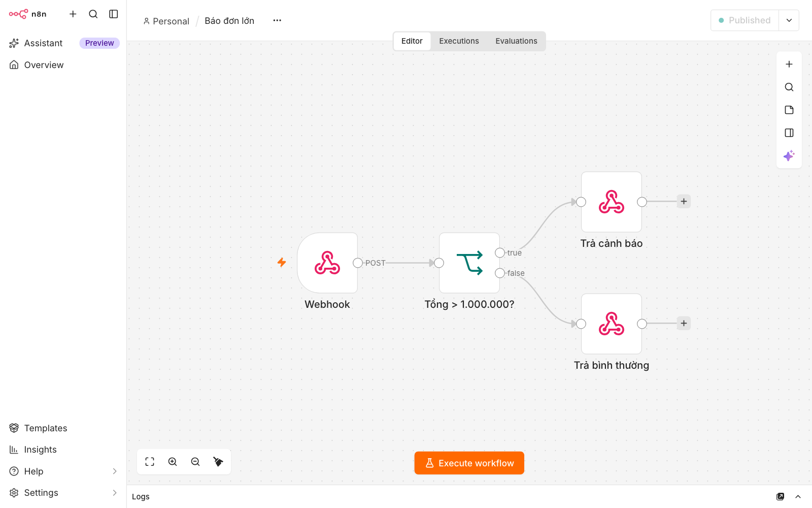Image resolution: width=812 pixels, height=508 pixels.
Task: Click the workflow name Báo đơn lớn
Action: (229, 21)
